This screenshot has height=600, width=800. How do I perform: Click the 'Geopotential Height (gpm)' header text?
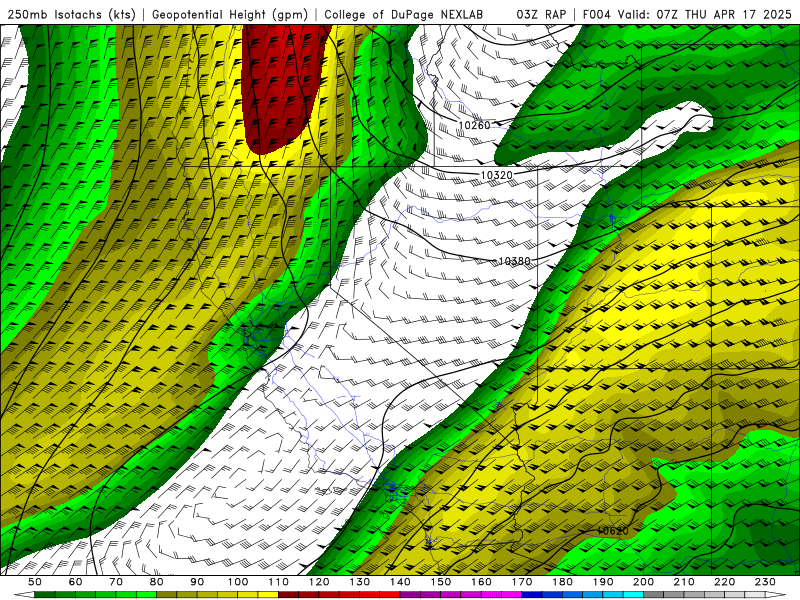(230, 15)
